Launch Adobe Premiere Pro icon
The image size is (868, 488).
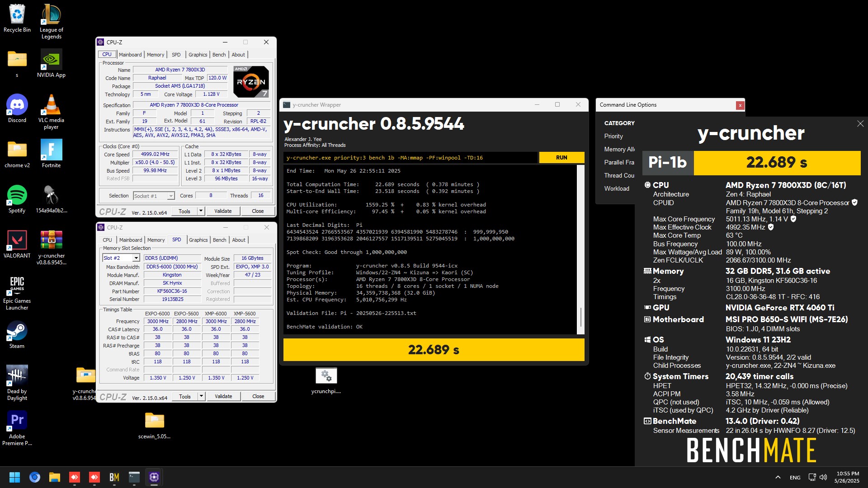(x=17, y=428)
